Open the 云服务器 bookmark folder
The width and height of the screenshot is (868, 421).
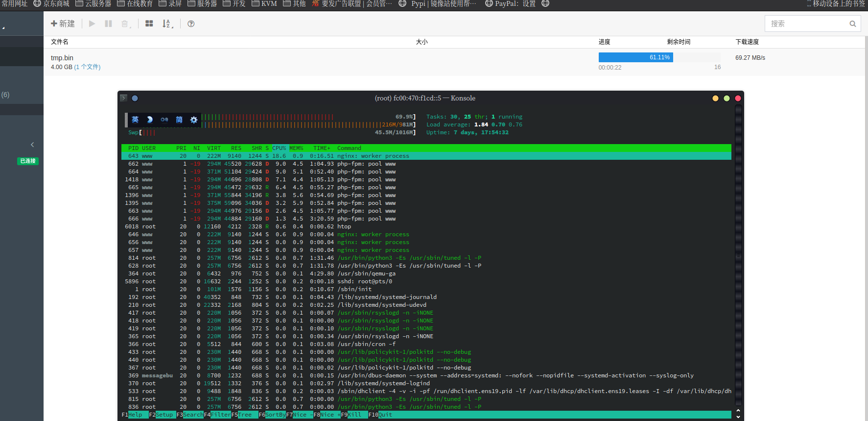[93, 4]
